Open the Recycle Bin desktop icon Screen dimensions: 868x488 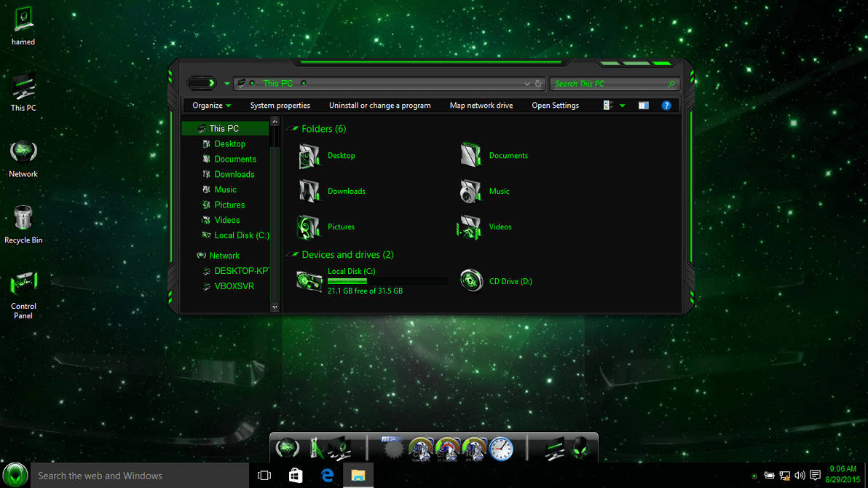pos(23,219)
